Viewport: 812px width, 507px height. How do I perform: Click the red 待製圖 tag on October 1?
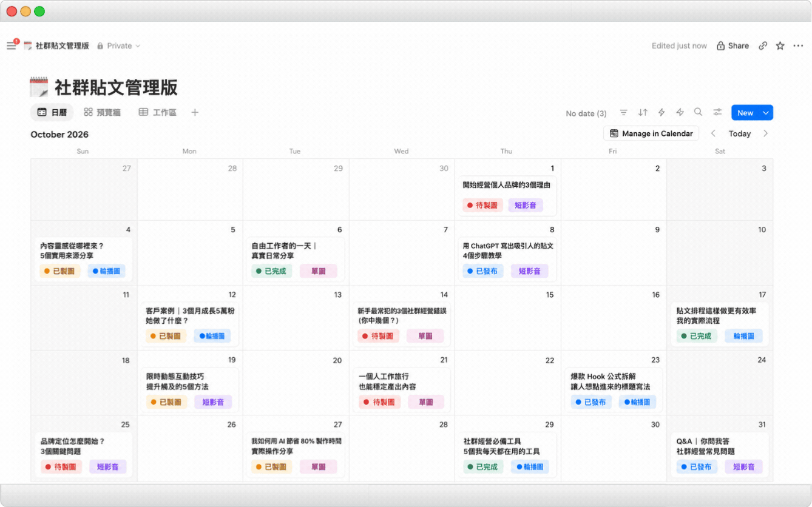(483, 205)
